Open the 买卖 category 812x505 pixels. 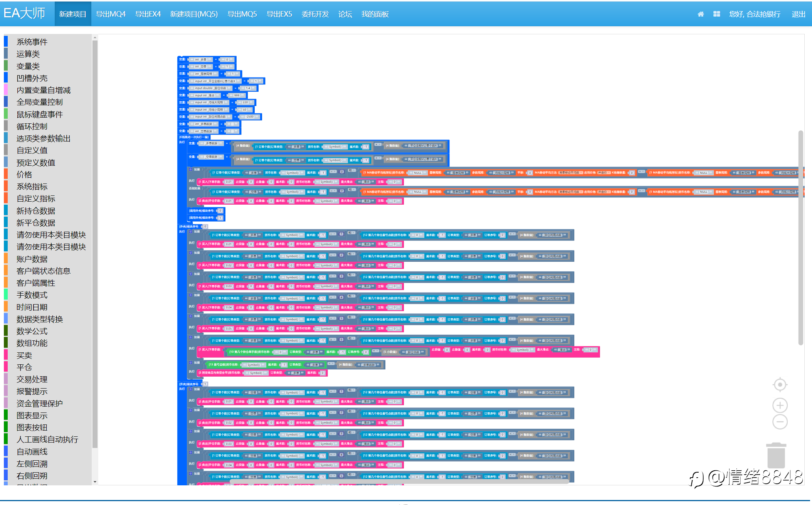(x=24, y=355)
